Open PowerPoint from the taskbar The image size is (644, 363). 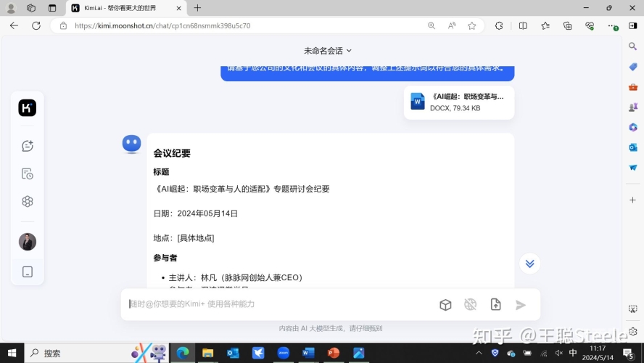[334, 353]
